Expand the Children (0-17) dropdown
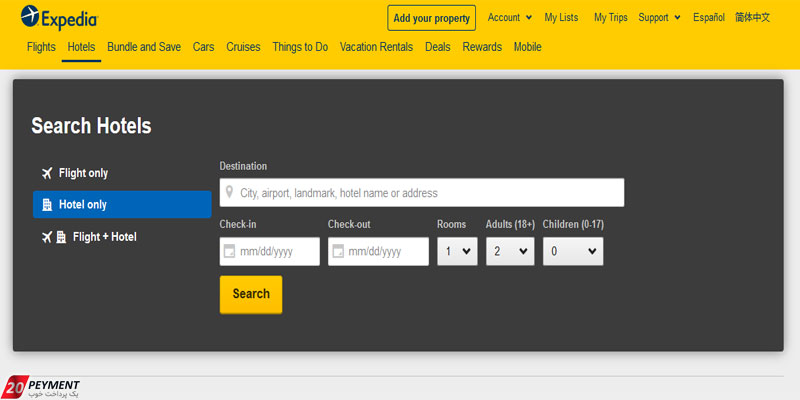 tap(573, 251)
